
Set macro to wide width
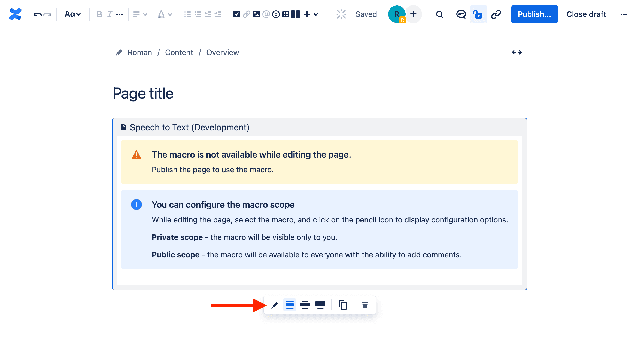click(305, 305)
